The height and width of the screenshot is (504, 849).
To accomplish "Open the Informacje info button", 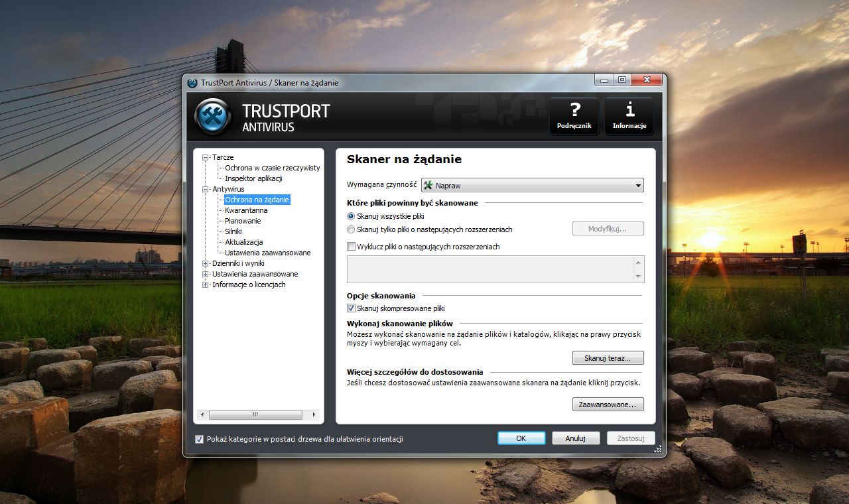I will [x=629, y=116].
